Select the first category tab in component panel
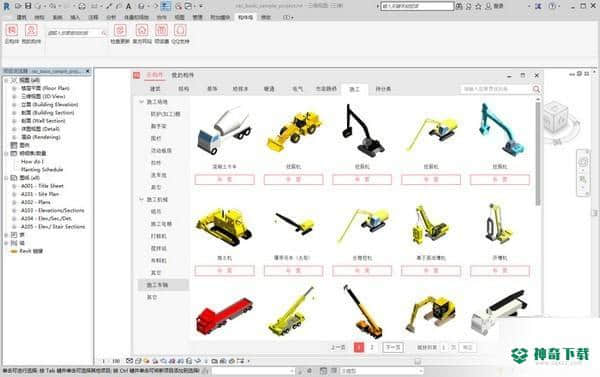Viewport: 600px width, 377px height. click(x=155, y=89)
